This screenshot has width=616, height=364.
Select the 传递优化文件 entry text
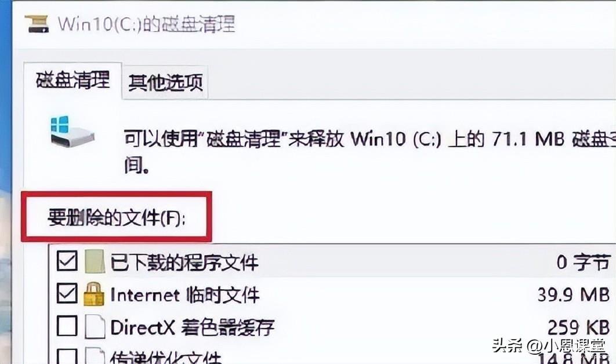[166, 357]
